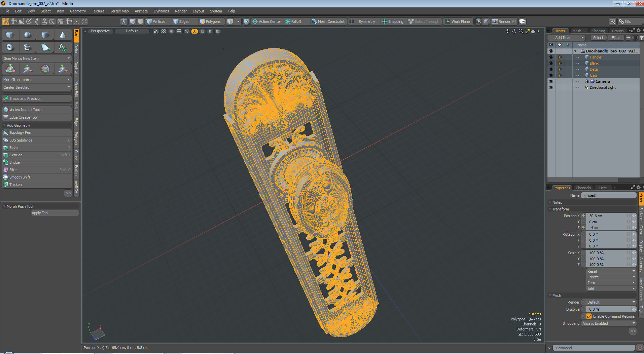The width and height of the screenshot is (644, 354).
Task: Select Polygons selection mode
Action: (211, 22)
